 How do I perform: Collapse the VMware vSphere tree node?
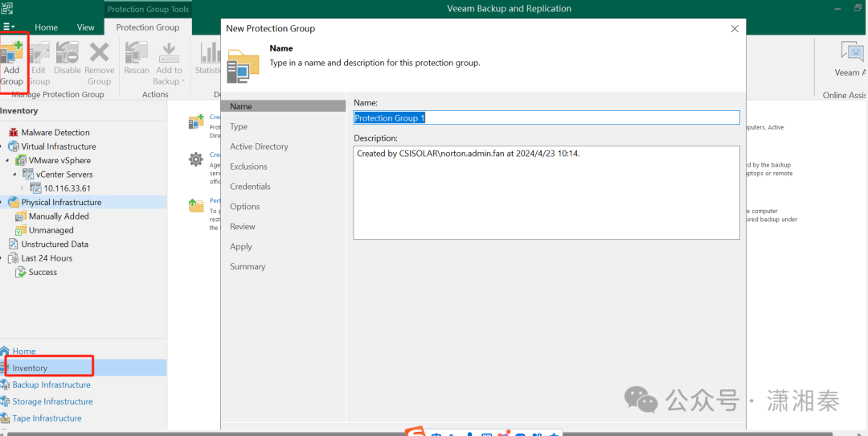pyautogui.click(x=6, y=160)
